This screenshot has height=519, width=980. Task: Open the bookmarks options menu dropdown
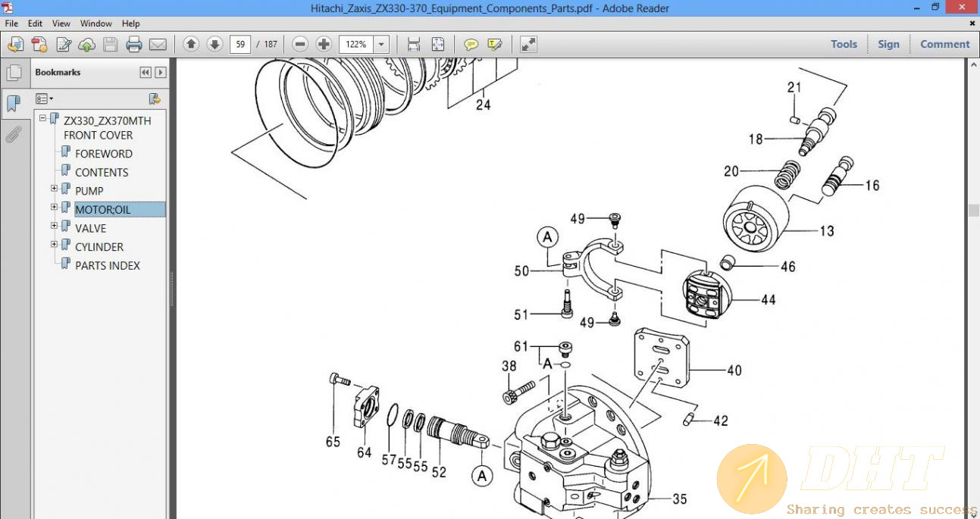pyautogui.click(x=44, y=98)
